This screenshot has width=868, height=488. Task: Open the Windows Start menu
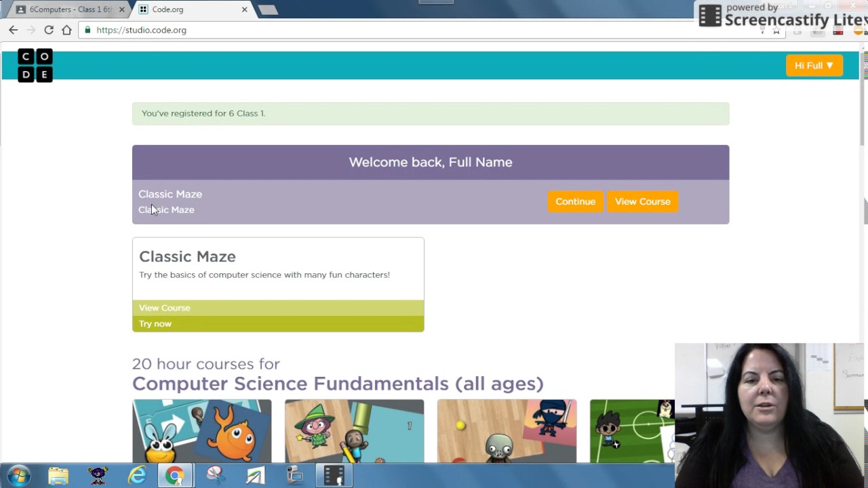[x=18, y=476]
